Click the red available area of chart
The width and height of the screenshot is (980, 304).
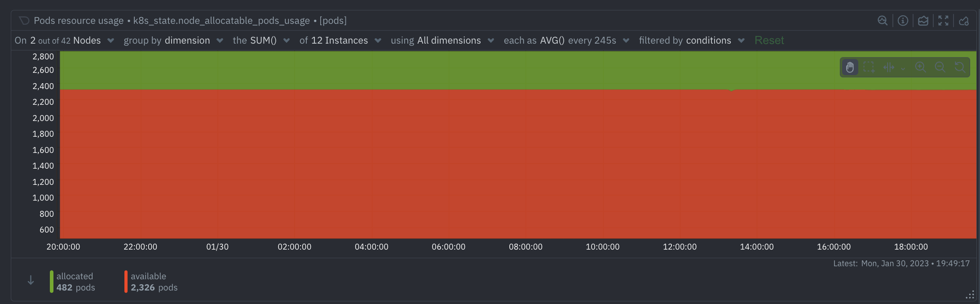(518, 164)
